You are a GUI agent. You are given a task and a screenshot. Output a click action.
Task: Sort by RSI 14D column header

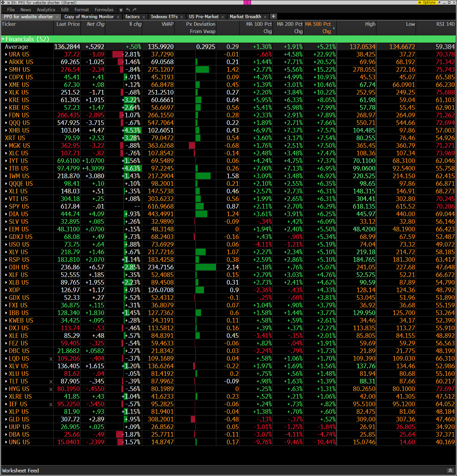click(436, 28)
